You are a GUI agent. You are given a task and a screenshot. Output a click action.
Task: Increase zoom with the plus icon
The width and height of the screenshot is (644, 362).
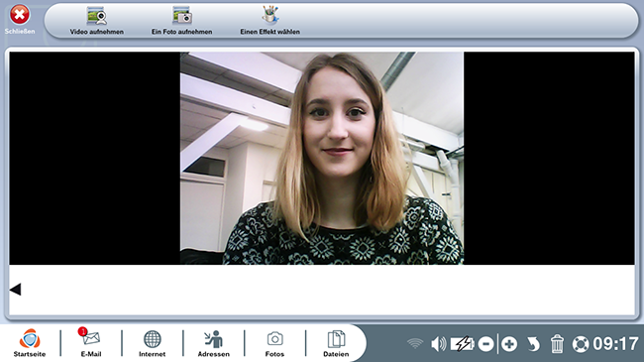(509, 344)
